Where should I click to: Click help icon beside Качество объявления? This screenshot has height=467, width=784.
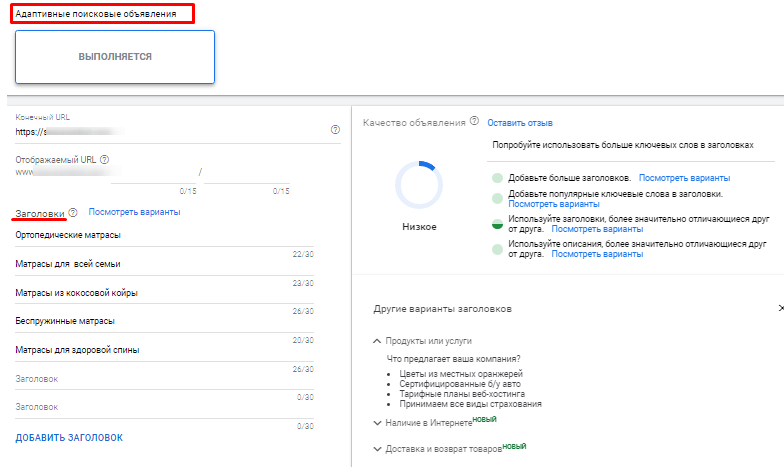click(474, 122)
